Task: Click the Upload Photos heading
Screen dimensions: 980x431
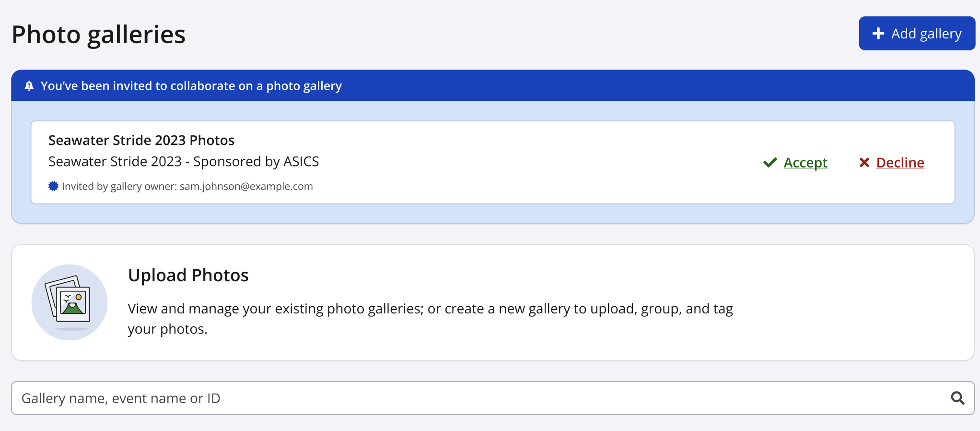Action: coord(188,275)
